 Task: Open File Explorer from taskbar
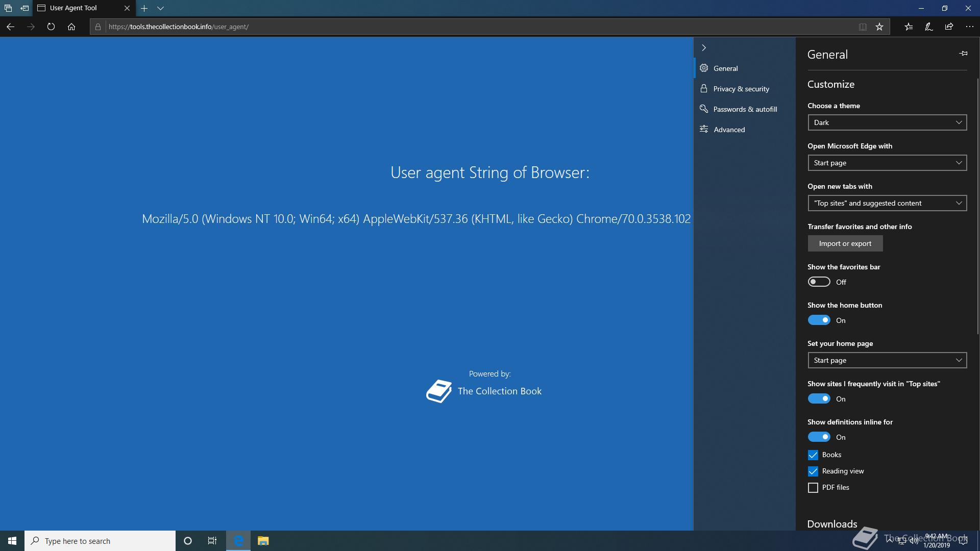pos(263,541)
